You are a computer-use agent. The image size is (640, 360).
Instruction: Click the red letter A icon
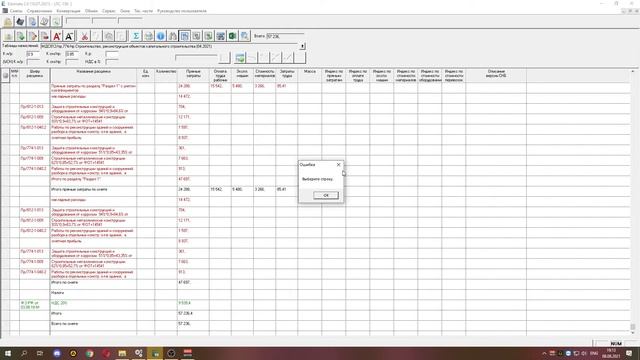click(57, 36)
